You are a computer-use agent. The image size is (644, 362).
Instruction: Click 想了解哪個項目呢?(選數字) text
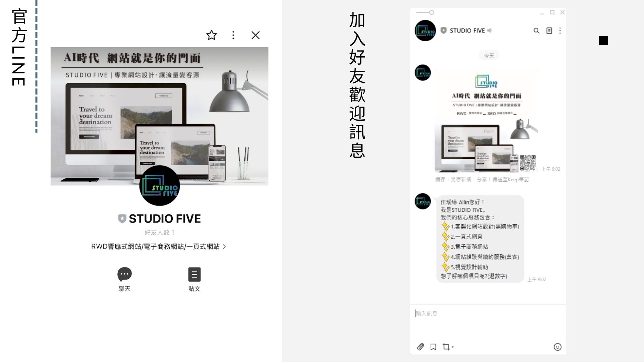click(474, 276)
